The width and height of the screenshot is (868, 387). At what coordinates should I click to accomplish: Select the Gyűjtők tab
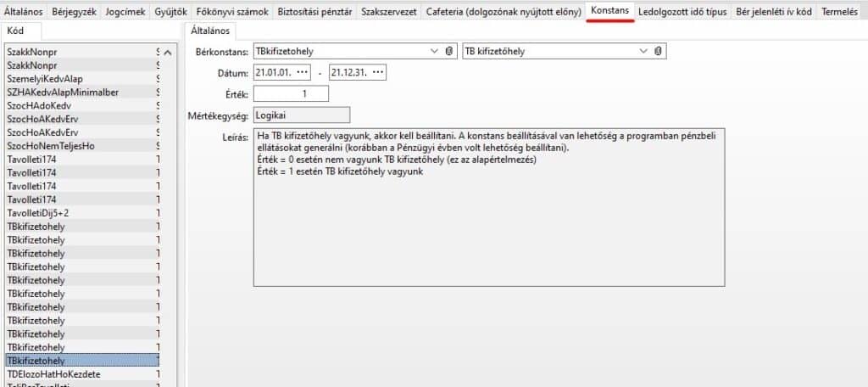point(171,11)
